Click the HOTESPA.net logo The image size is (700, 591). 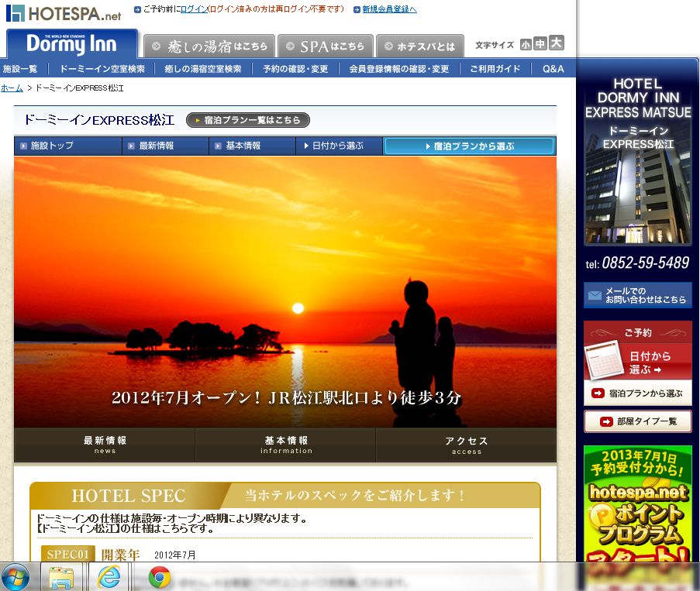64,13
